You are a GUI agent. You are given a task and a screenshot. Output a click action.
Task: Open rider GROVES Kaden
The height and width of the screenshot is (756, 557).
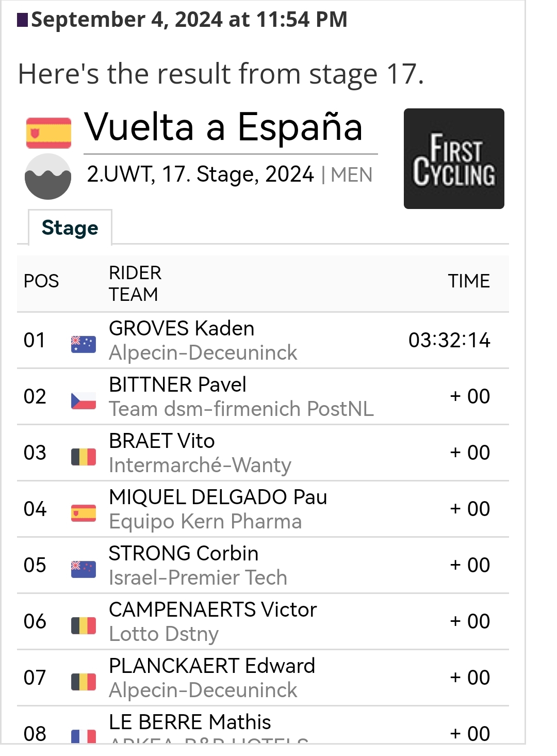(x=182, y=328)
